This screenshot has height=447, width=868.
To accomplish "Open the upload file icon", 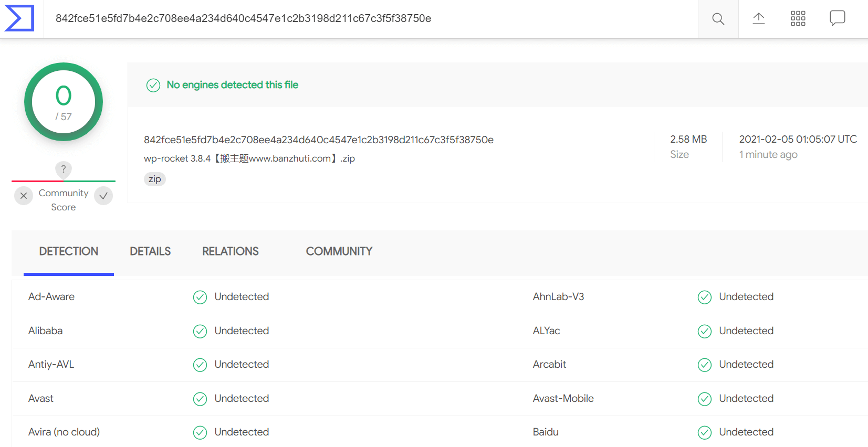I will [x=758, y=19].
